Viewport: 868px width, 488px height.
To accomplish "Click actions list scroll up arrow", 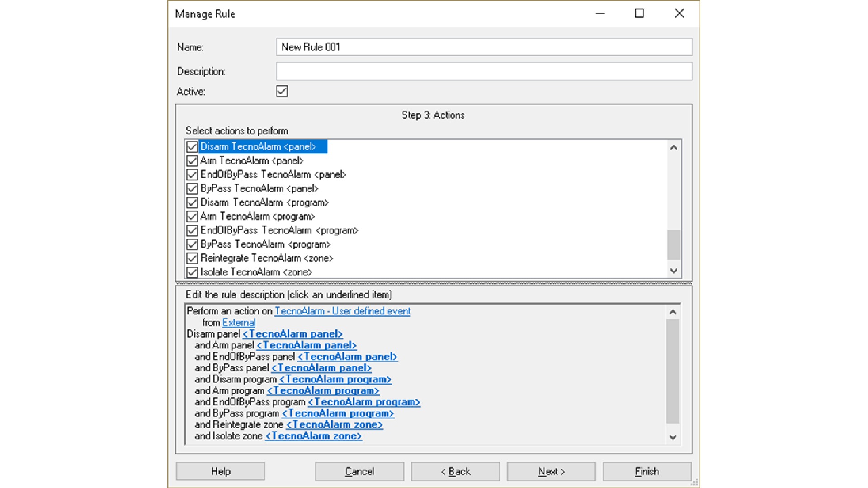I will [x=674, y=147].
